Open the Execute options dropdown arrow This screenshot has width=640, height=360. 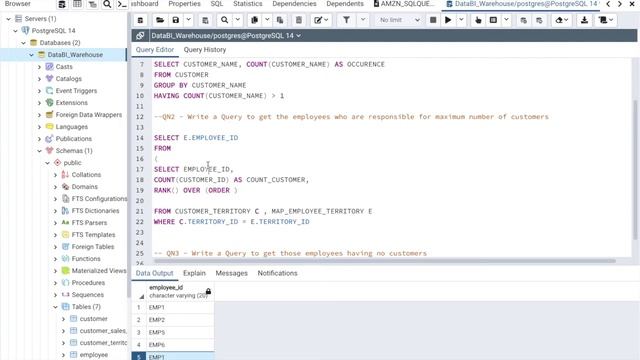[x=461, y=20]
